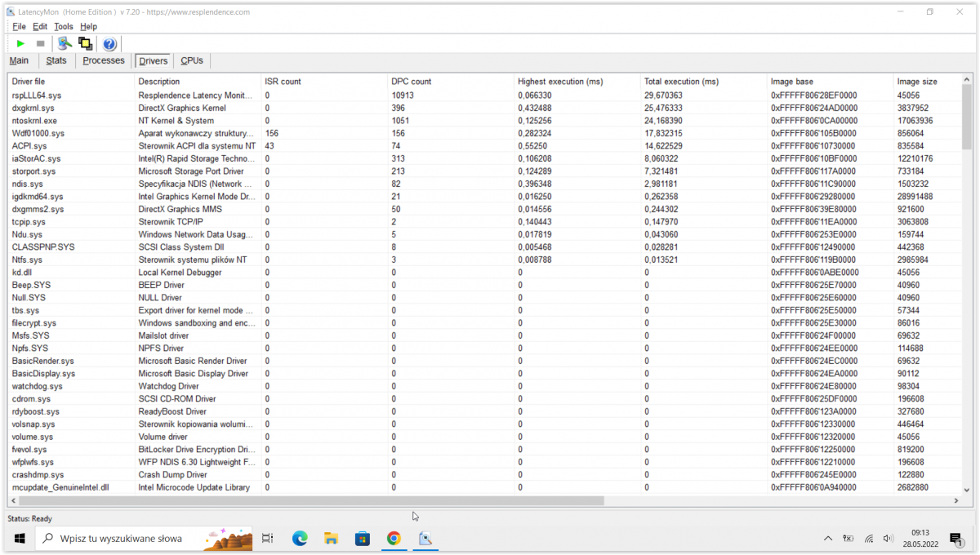Select the ACPI.sys driver row
This screenshot has width=980, height=555.
(x=484, y=146)
